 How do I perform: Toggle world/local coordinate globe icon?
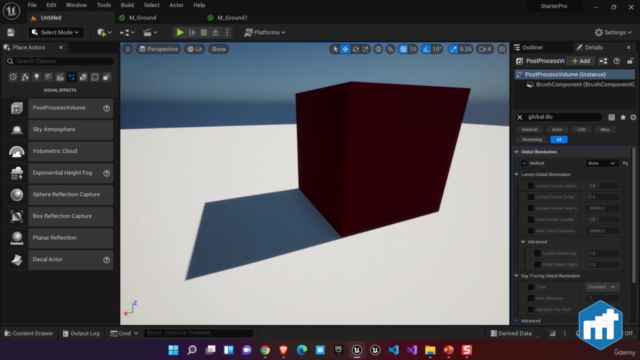pos(378,49)
